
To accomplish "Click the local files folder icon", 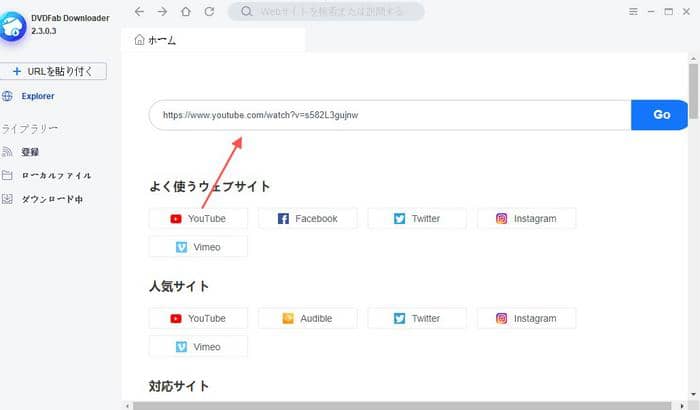I will click(x=7, y=175).
